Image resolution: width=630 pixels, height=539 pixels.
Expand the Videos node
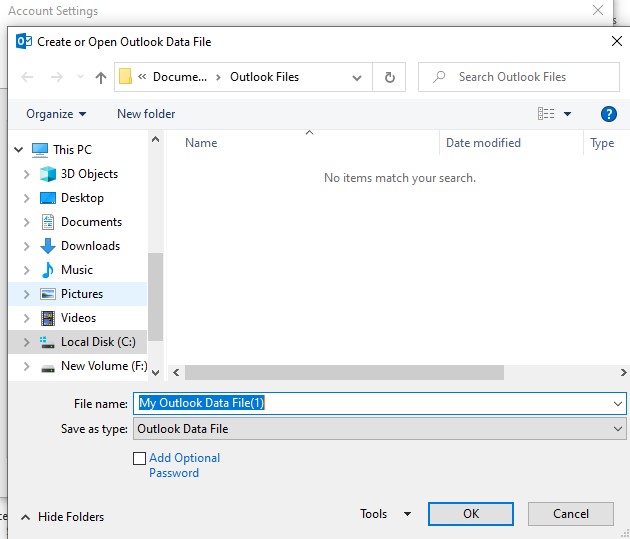tap(27, 318)
